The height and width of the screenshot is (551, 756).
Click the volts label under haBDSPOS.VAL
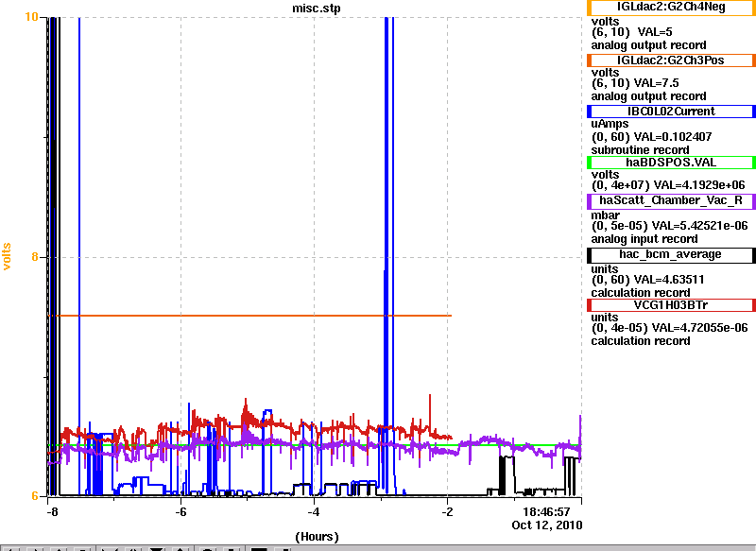pyautogui.click(x=605, y=175)
